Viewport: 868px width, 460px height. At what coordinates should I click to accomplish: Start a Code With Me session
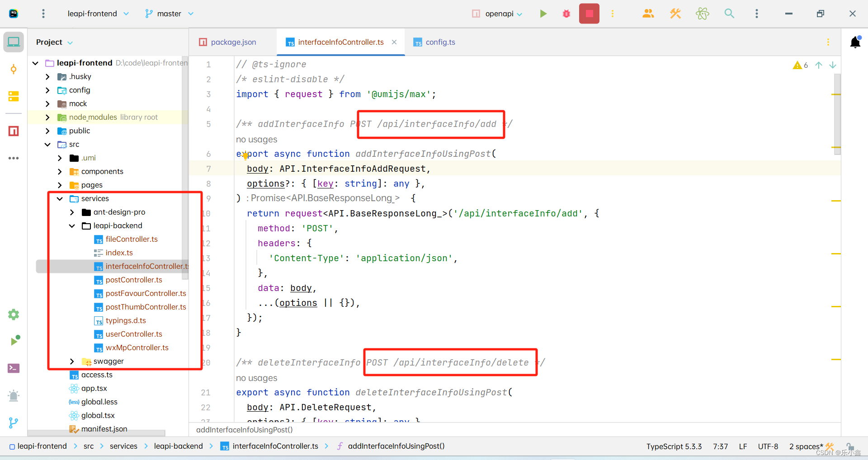pos(647,14)
